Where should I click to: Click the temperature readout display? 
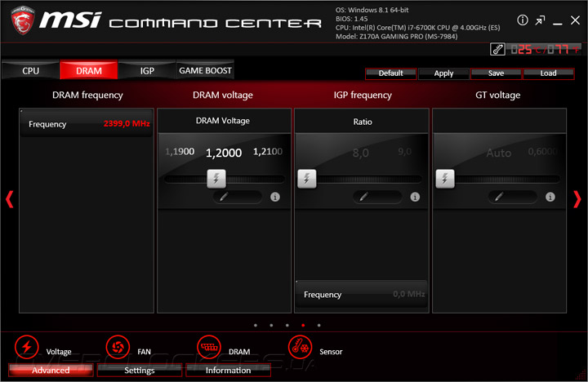[x=545, y=49]
